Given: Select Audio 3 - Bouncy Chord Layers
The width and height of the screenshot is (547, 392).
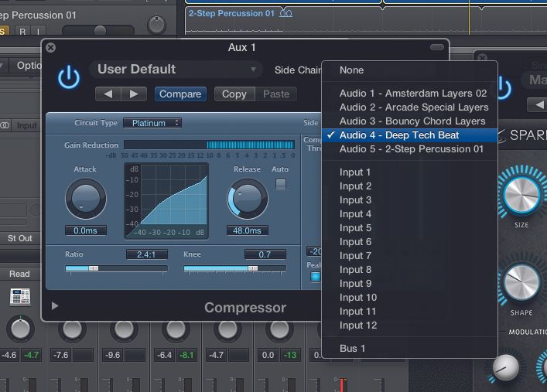Looking at the screenshot, I should click(x=409, y=121).
